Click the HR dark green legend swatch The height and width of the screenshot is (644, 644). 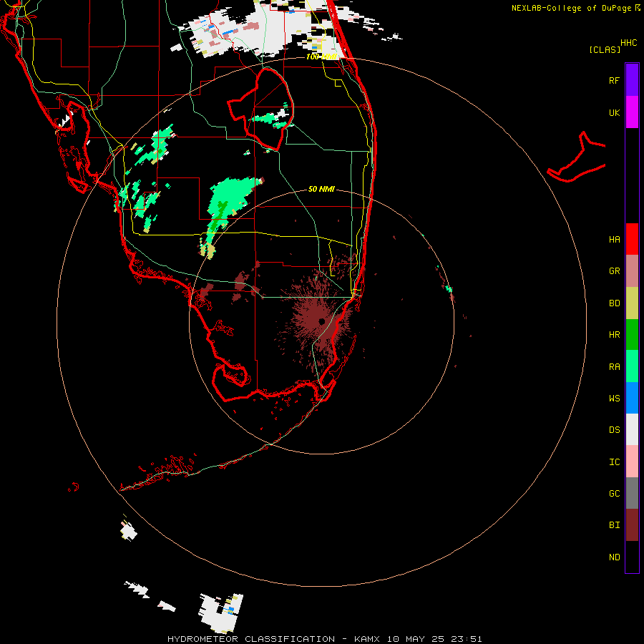[x=632, y=335]
